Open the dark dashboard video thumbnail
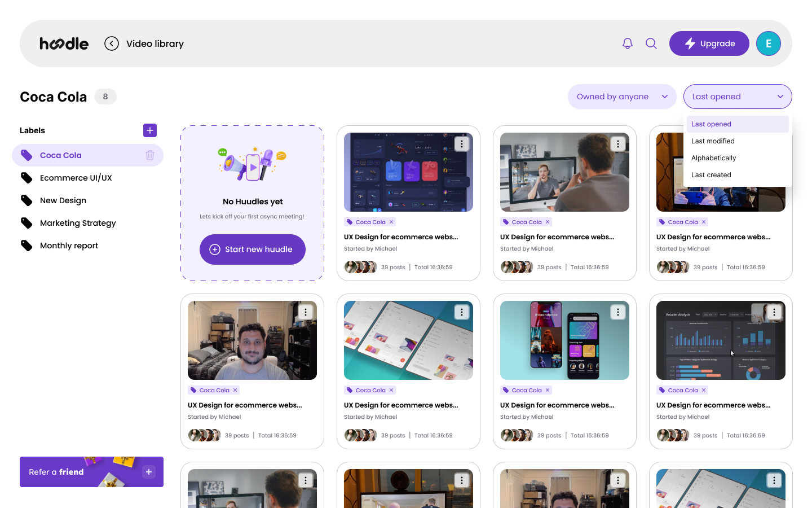This screenshot has width=812, height=508. pyautogui.click(x=408, y=172)
